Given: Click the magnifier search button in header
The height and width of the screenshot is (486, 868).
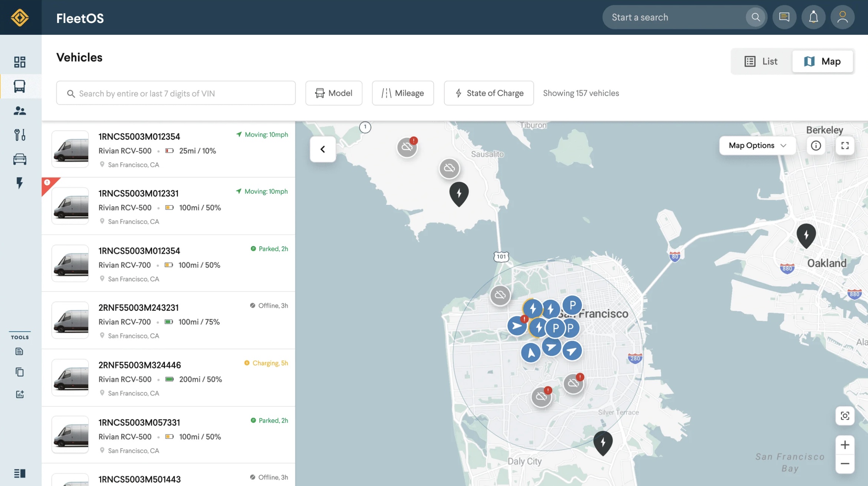Looking at the screenshot, I should point(756,17).
